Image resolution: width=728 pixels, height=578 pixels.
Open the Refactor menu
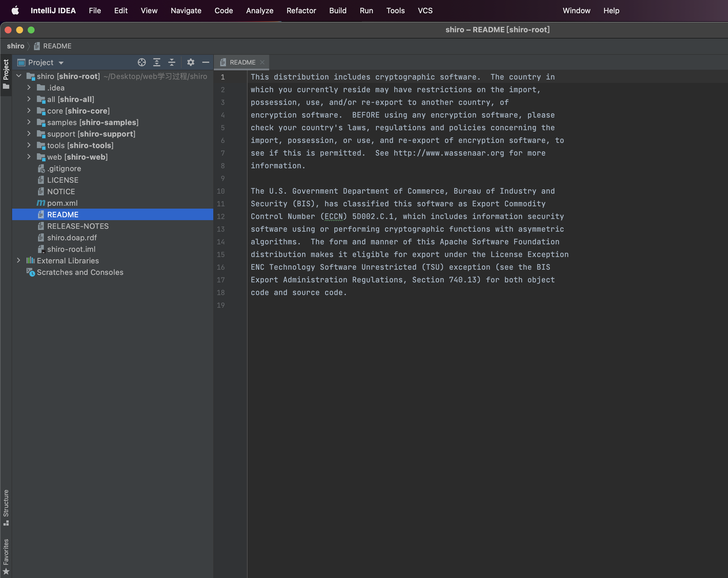301,11
